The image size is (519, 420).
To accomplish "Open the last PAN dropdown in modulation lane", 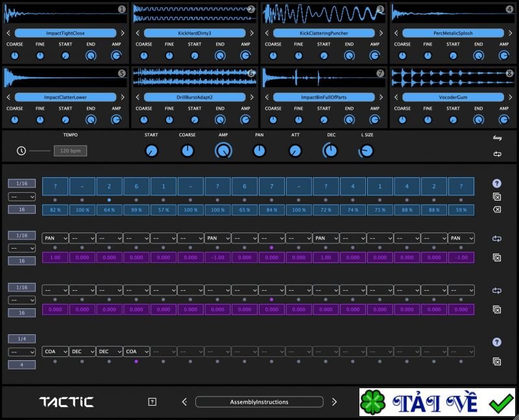I will tap(461, 238).
